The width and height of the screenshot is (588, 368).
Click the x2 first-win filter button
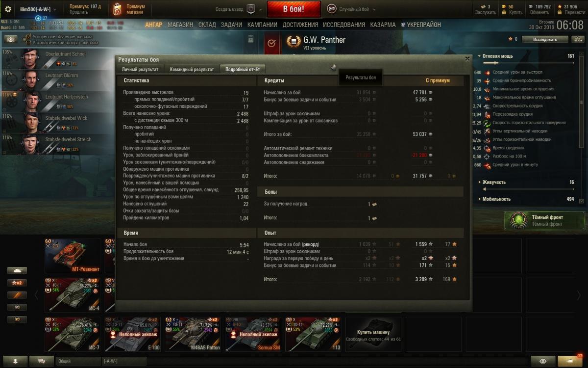17,283
